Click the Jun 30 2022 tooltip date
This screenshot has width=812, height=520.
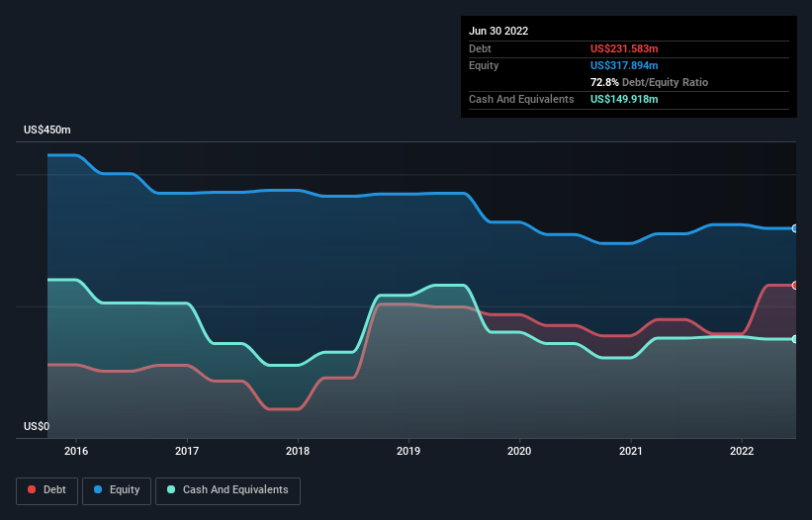(498, 31)
